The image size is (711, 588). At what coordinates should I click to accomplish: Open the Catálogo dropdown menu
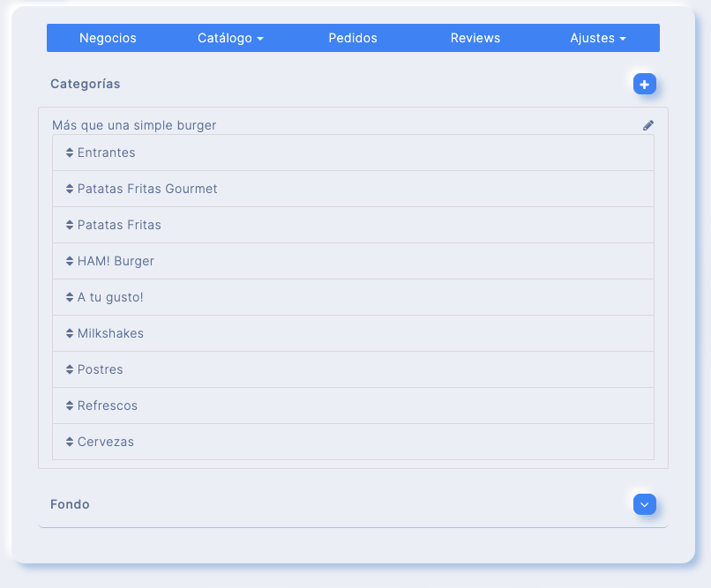[x=230, y=38]
